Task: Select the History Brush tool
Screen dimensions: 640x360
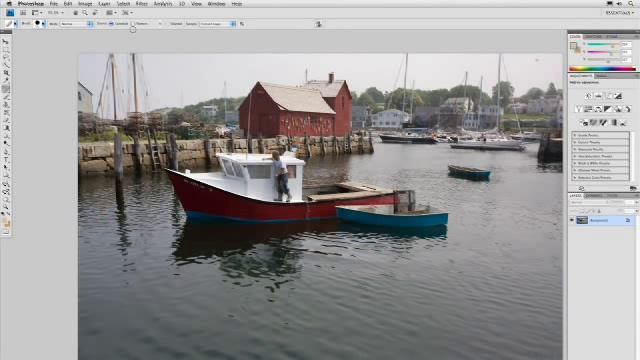Action: 6,111
